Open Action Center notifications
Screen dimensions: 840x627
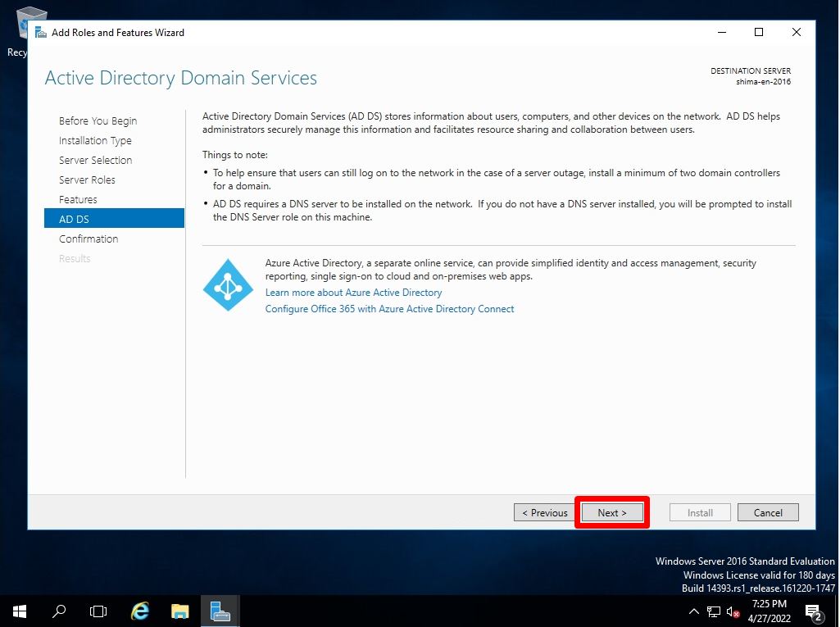click(x=815, y=612)
